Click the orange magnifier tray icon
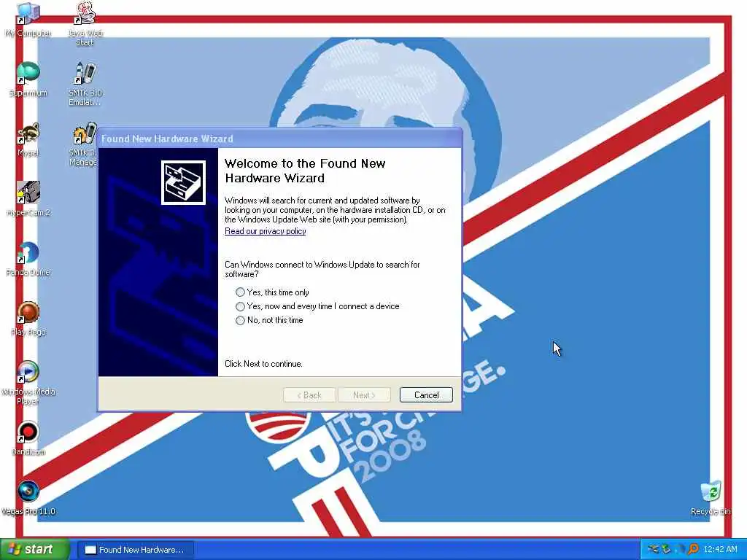The image size is (747, 560). (694, 549)
